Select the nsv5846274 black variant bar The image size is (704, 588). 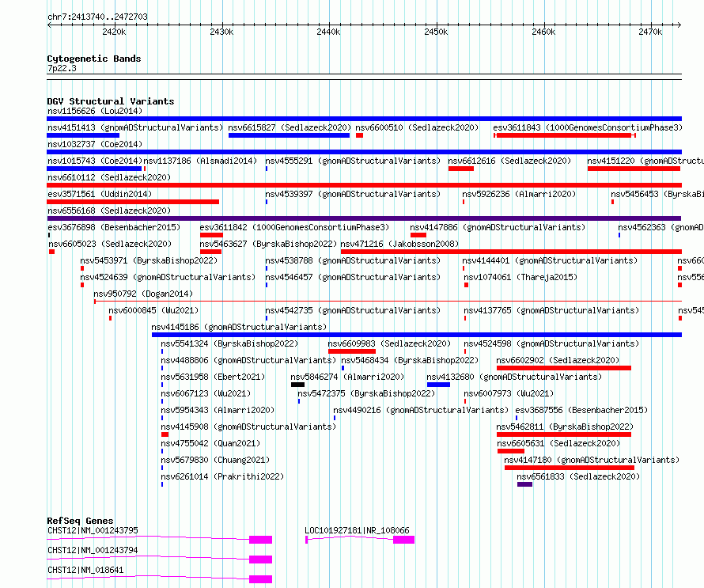pos(297,385)
